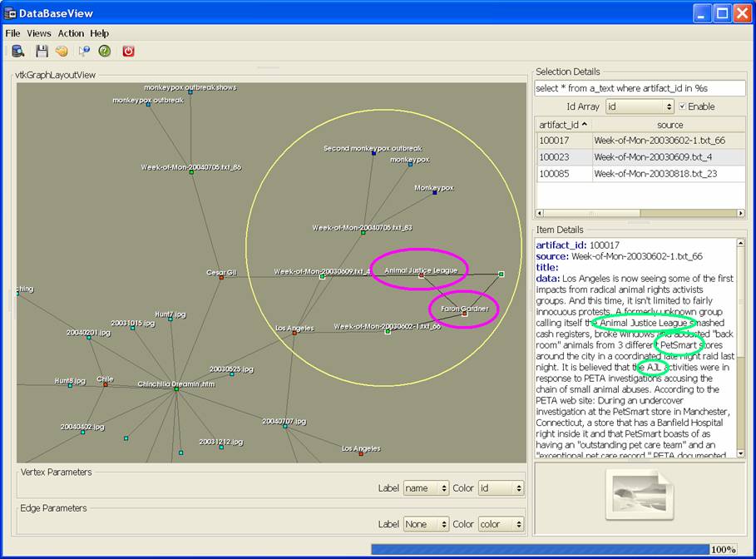Click the floppy disk save icon
756x559 pixels.
(x=42, y=52)
